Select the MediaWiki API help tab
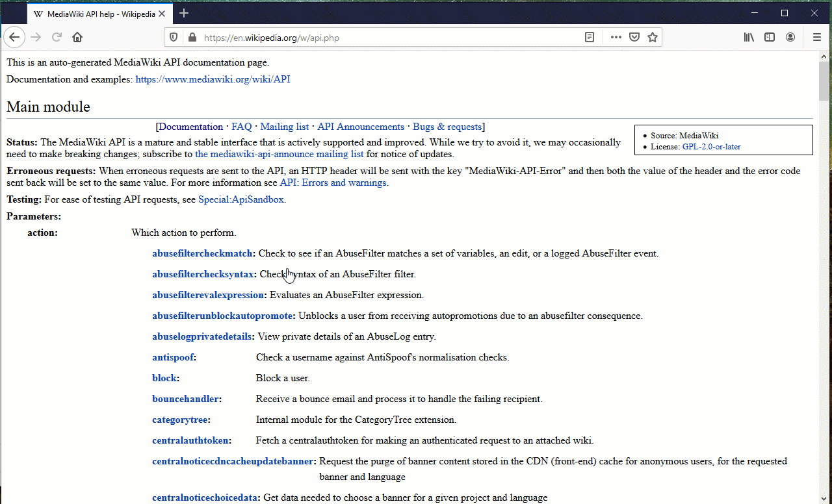Viewport: 832px width, 504px height. (x=100, y=14)
